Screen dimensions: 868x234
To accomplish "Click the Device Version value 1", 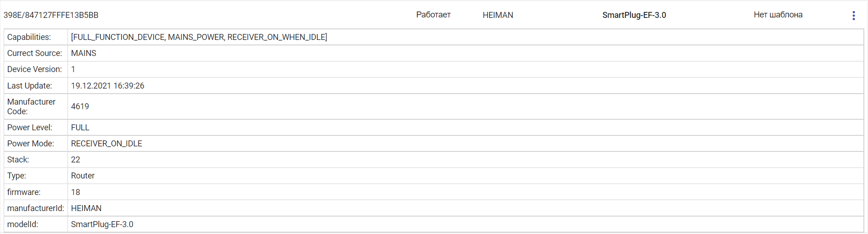I will [73, 69].
